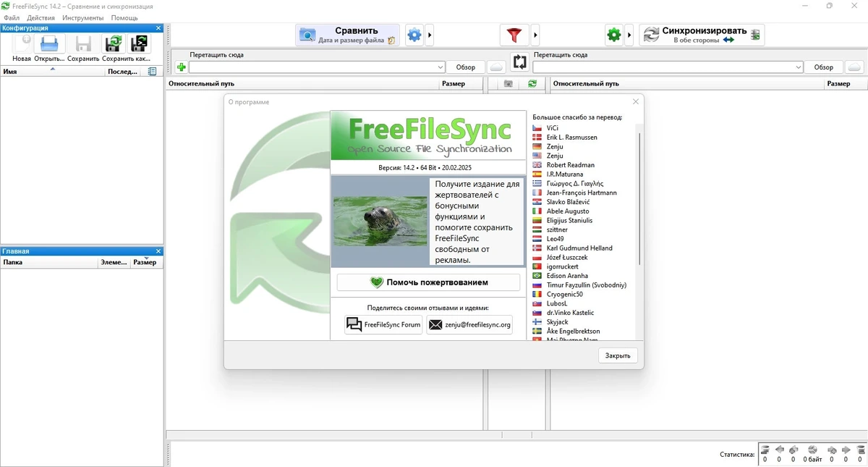
Task: Open synchronization settings with the green gear
Action: 614,35
